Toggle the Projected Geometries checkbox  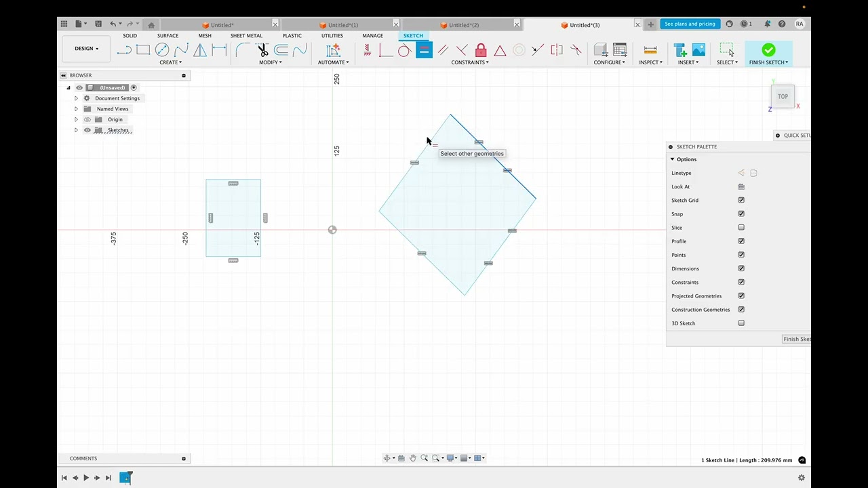tap(741, 296)
